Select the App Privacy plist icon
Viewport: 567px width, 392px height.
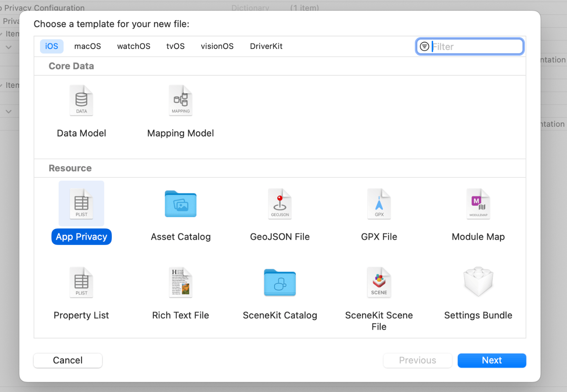click(x=81, y=204)
